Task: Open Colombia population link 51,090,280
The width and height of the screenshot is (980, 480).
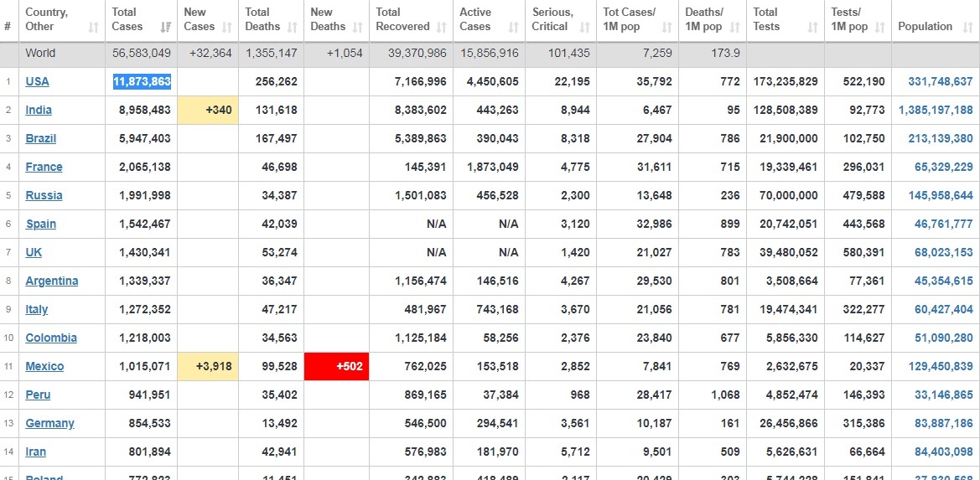Action: [x=944, y=338]
